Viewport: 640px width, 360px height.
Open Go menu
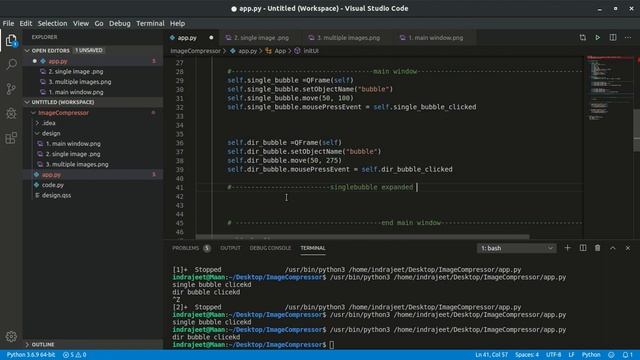pyautogui.click(x=99, y=23)
